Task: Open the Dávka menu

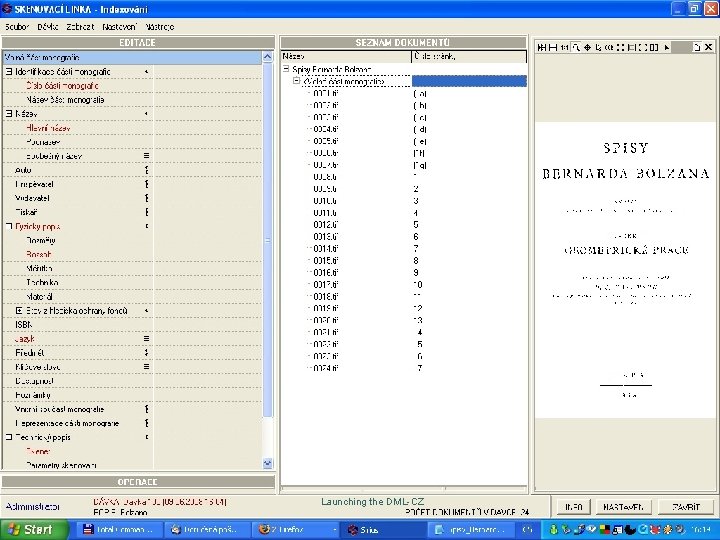Action: (47, 27)
